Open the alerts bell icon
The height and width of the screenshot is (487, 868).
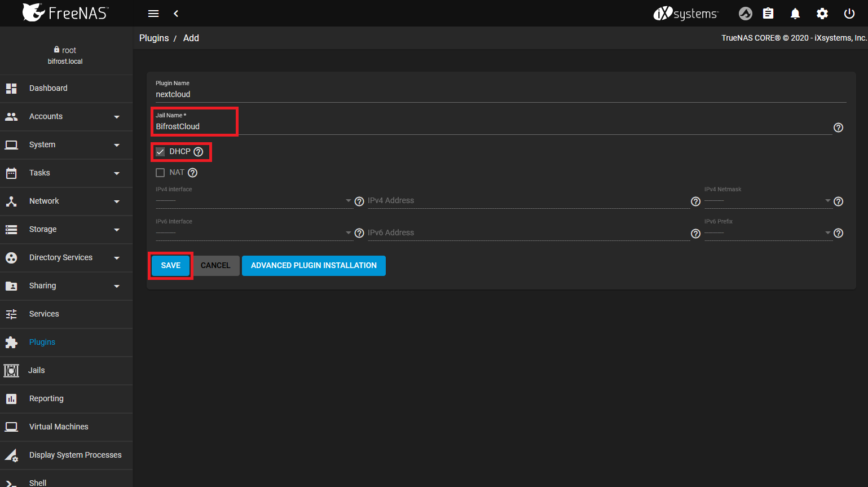point(795,14)
